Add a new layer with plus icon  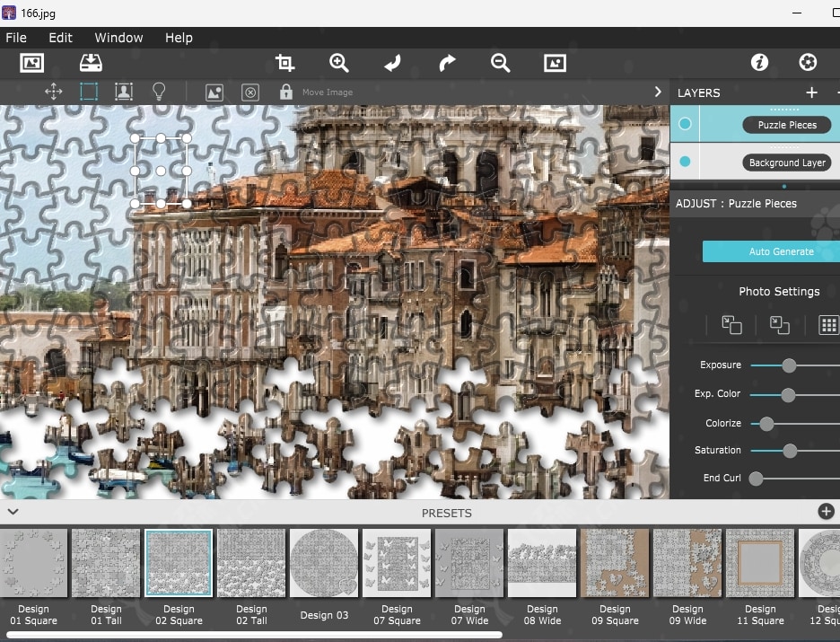pyautogui.click(x=811, y=92)
